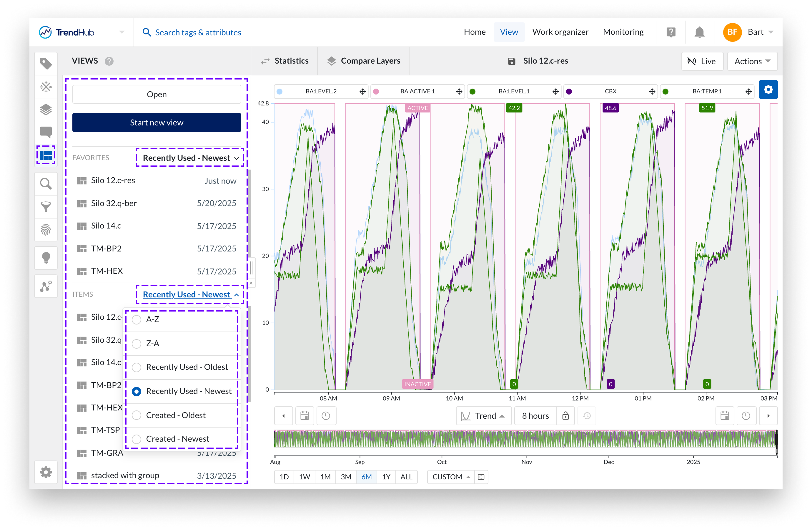Click the BA:LEVEL.1 green color dot
The image size is (812, 530).
pyautogui.click(x=472, y=92)
